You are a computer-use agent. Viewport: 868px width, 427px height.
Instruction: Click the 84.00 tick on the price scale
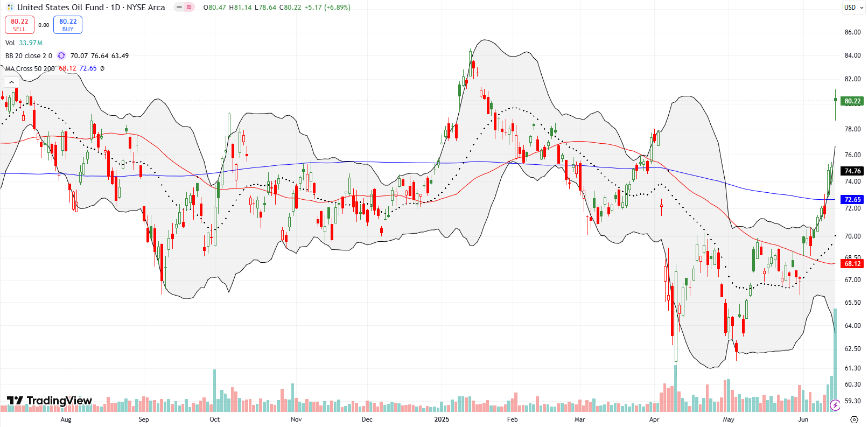coord(852,55)
